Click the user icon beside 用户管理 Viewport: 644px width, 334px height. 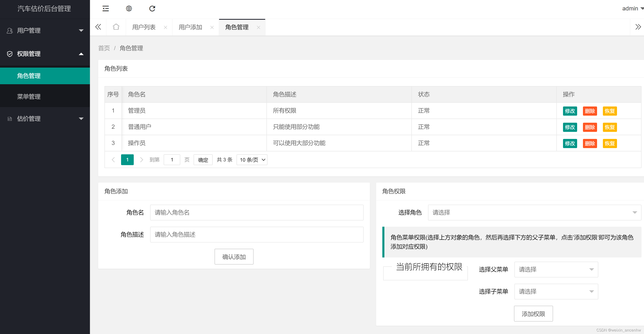click(10, 31)
